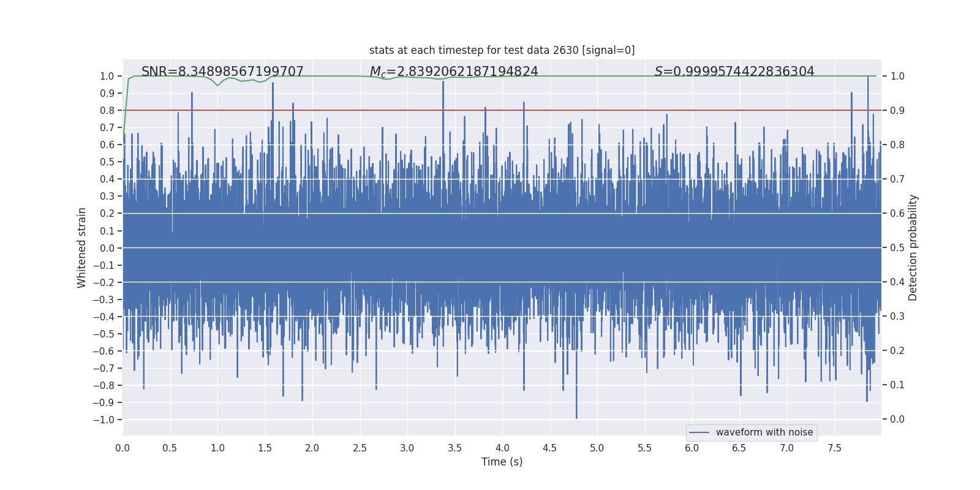980x490 pixels.
Task: Click the chirp mass Mc annotation
Action: [454, 72]
